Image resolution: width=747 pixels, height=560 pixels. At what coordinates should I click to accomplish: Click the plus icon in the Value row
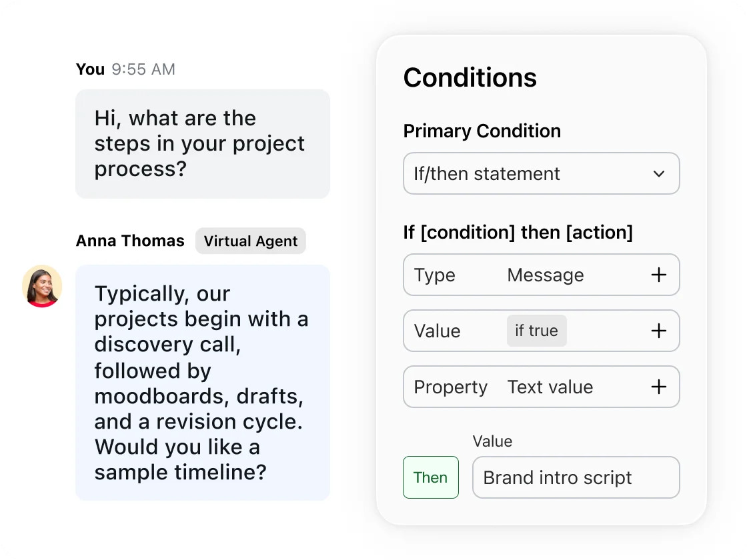[658, 331]
